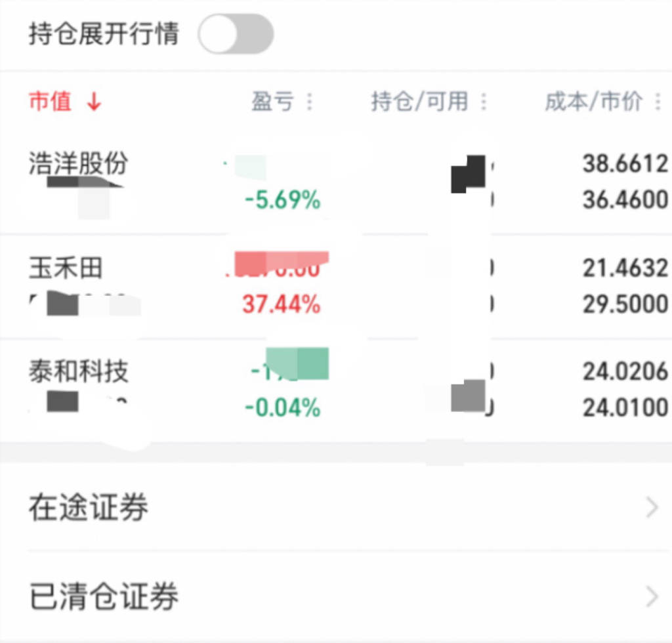Click the 已清仓证券 label

103,596
